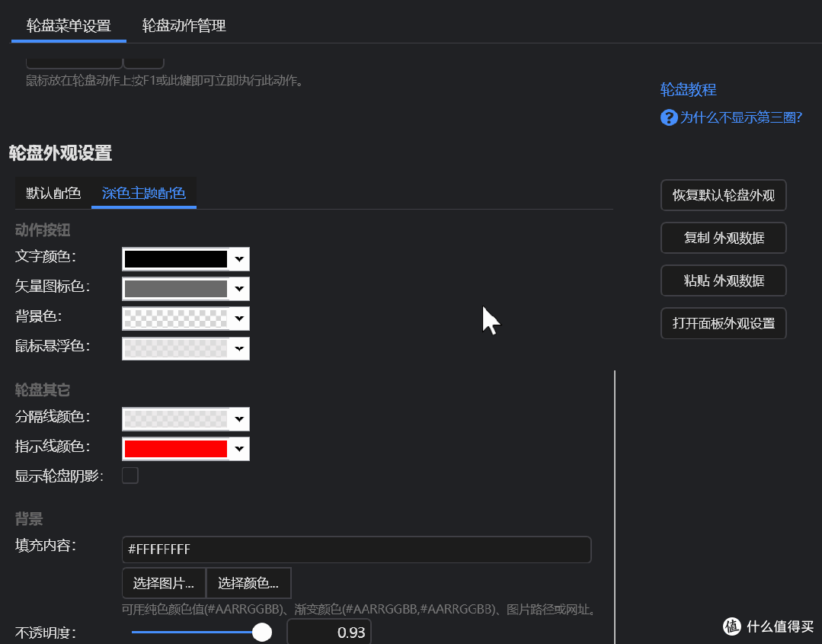Click the 分隔线颜色 swatch
Image resolution: width=822 pixels, height=644 pixels.
pos(176,419)
